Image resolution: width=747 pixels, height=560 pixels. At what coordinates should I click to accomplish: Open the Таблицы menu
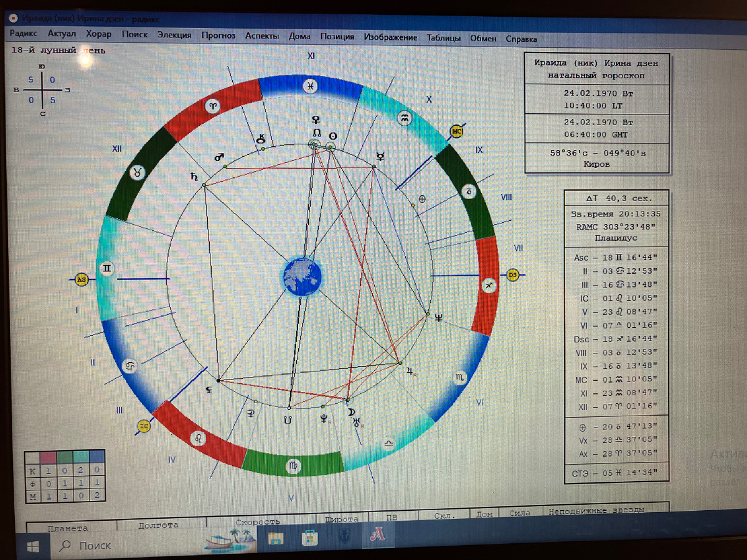pyautogui.click(x=444, y=38)
